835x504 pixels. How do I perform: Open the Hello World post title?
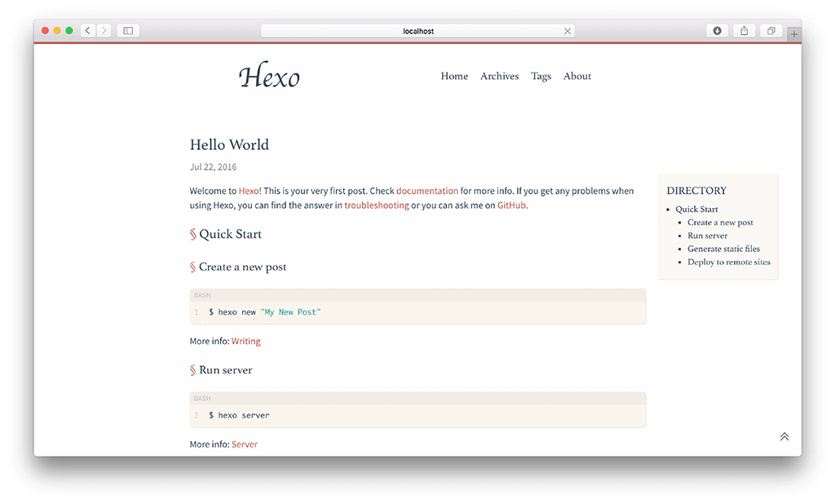click(229, 145)
